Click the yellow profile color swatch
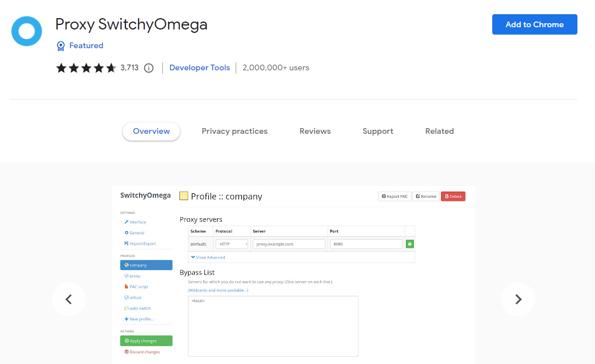This screenshot has height=364, width=595. click(x=183, y=196)
